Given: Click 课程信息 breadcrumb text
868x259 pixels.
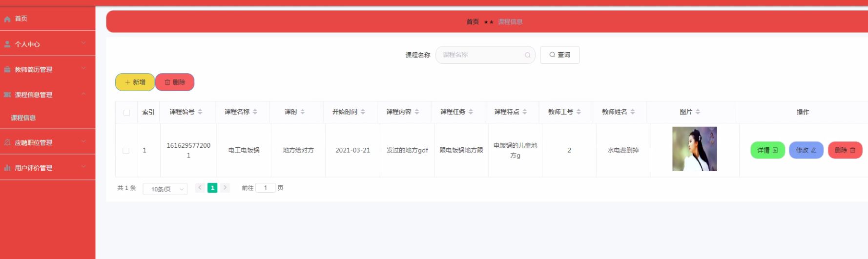Looking at the screenshot, I should (510, 22).
